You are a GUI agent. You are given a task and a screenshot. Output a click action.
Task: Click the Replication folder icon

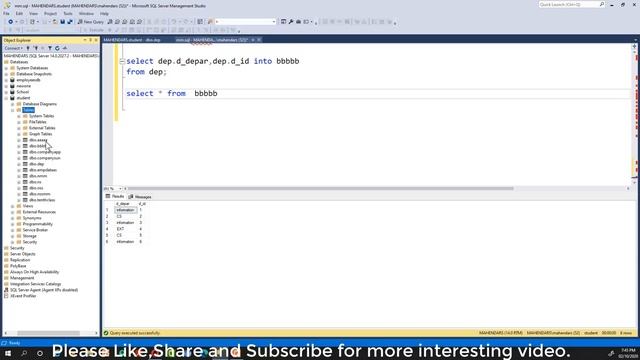click(x=6, y=260)
